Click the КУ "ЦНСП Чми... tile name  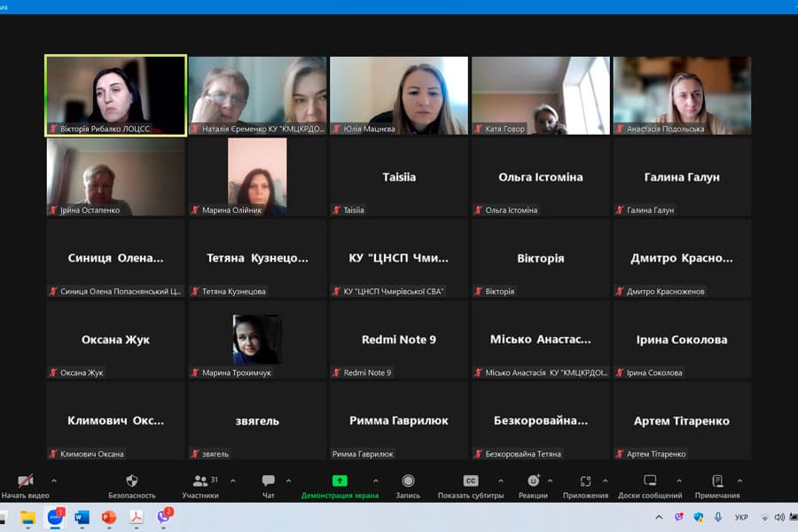(x=399, y=258)
